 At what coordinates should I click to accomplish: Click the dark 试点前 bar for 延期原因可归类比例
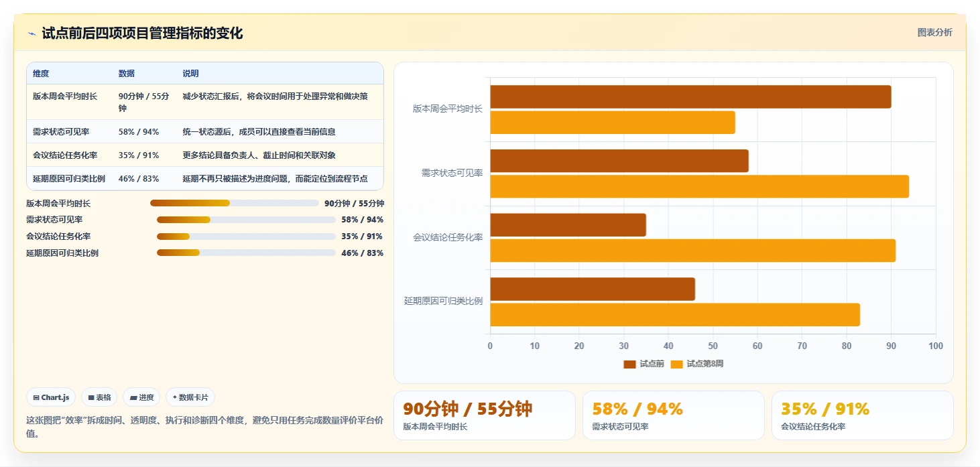[x=593, y=289]
